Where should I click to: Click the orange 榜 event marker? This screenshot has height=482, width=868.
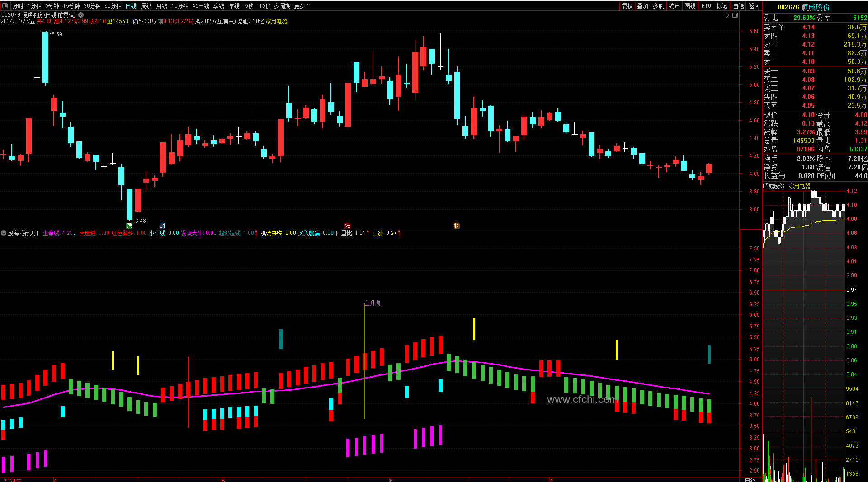pyautogui.click(x=457, y=225)
